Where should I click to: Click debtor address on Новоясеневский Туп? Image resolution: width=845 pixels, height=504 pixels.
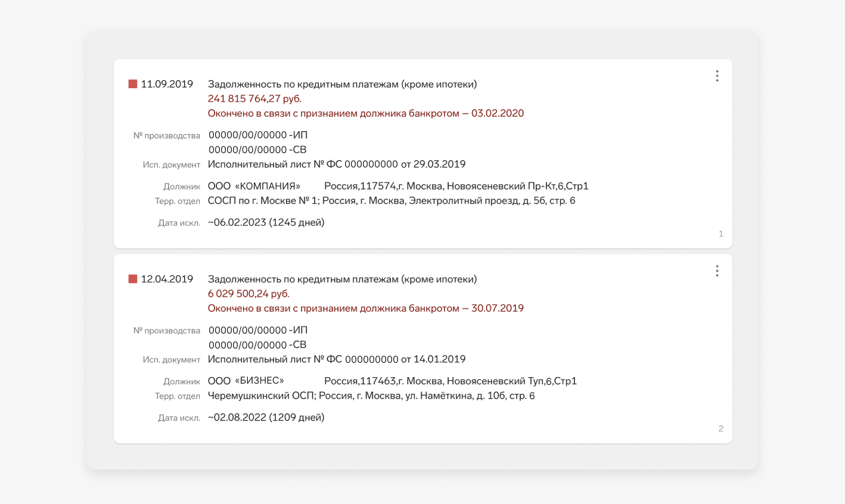pos(450,381)
